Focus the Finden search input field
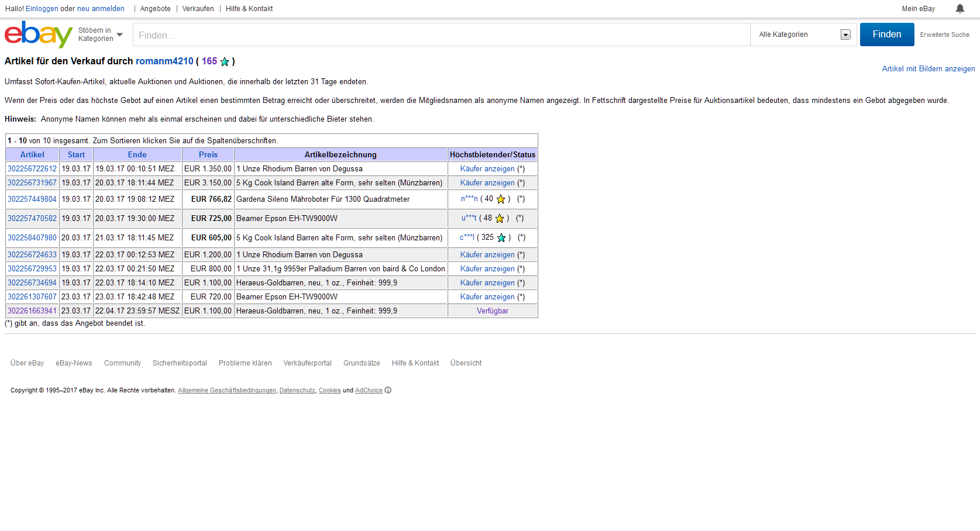Screen dimensions: 980x531 (442, 35)
